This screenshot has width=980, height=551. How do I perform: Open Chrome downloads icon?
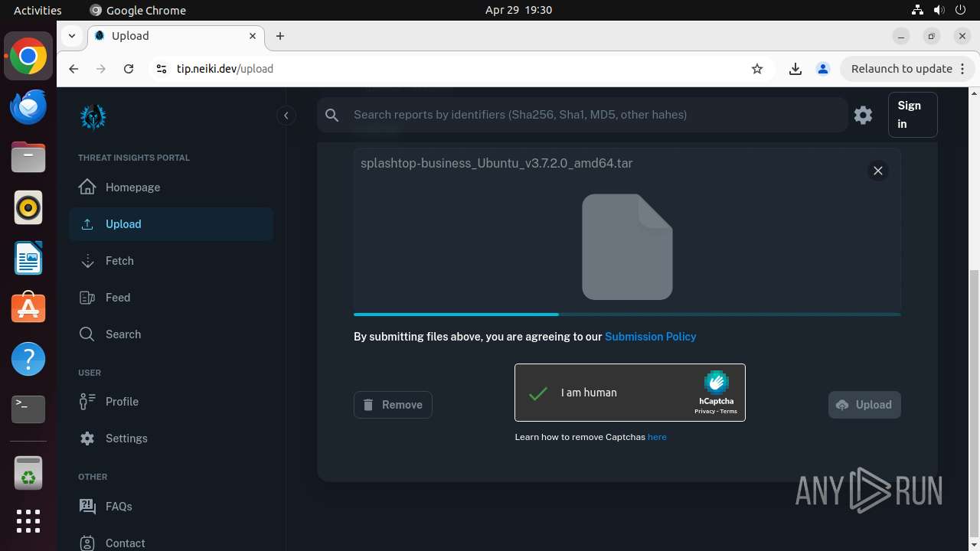click(795, 69)
